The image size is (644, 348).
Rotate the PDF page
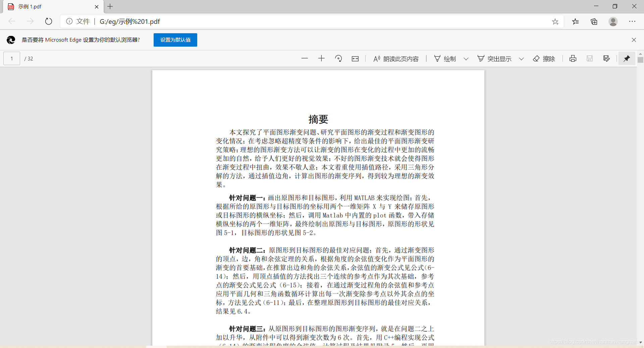(338, 58)
